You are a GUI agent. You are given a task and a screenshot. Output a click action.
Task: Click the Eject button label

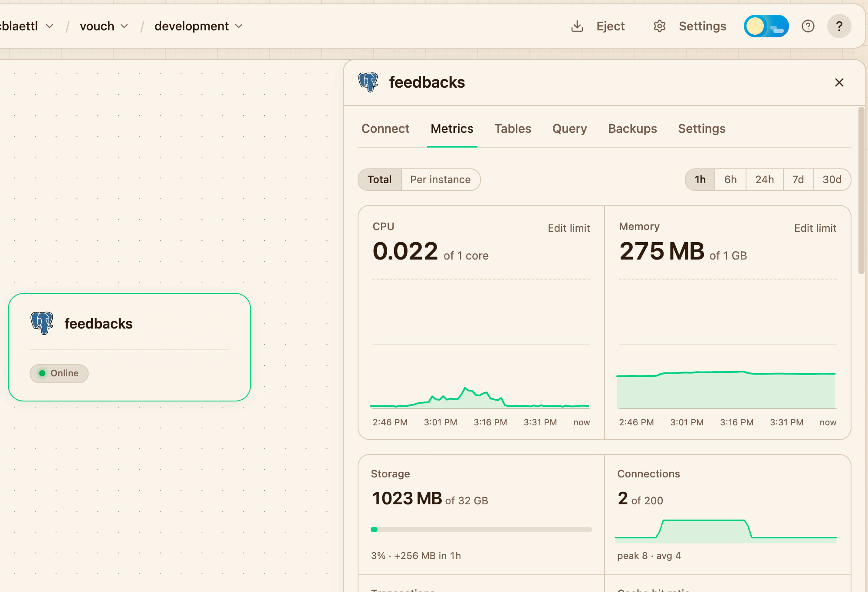(x=610, y=26)
